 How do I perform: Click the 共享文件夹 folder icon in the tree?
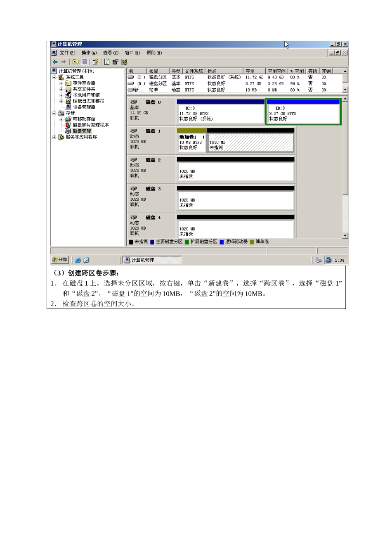point(68,89)
